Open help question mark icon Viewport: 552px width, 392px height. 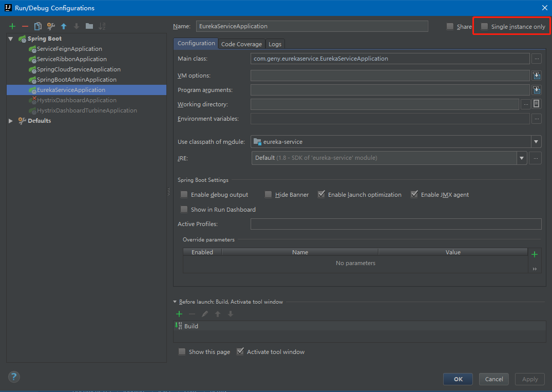coord(14,377)
